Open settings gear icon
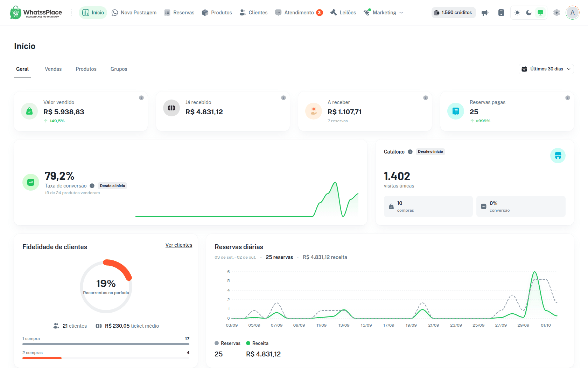The width and height of the screenshot is (588, 368). pyautogui.click(x=556, y=13)
